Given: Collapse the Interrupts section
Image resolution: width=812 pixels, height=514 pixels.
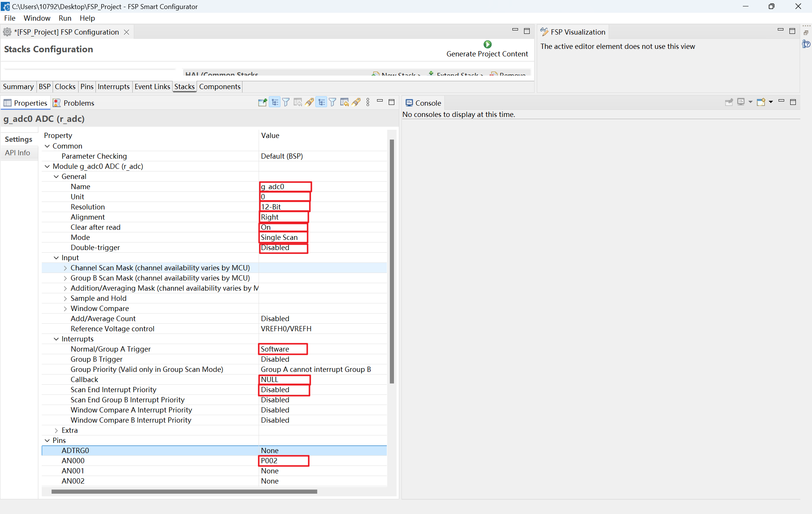Looking at the screenshot, I should [x=56, y=339].
